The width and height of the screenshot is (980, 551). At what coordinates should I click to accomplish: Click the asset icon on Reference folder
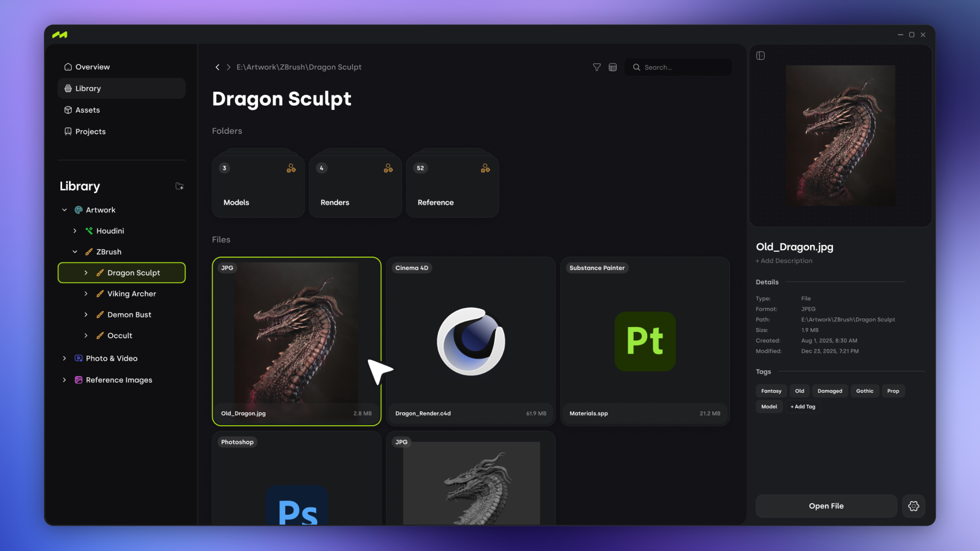point(485,168)
